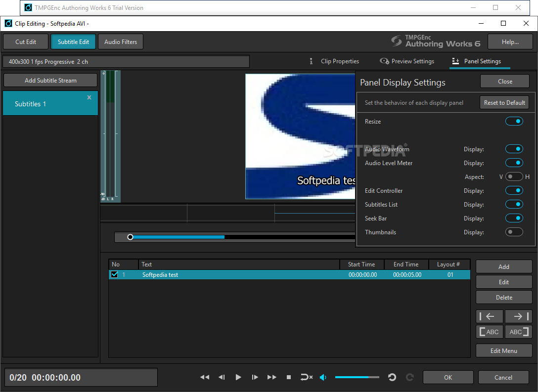Step forward one frame

click(255, 377)
